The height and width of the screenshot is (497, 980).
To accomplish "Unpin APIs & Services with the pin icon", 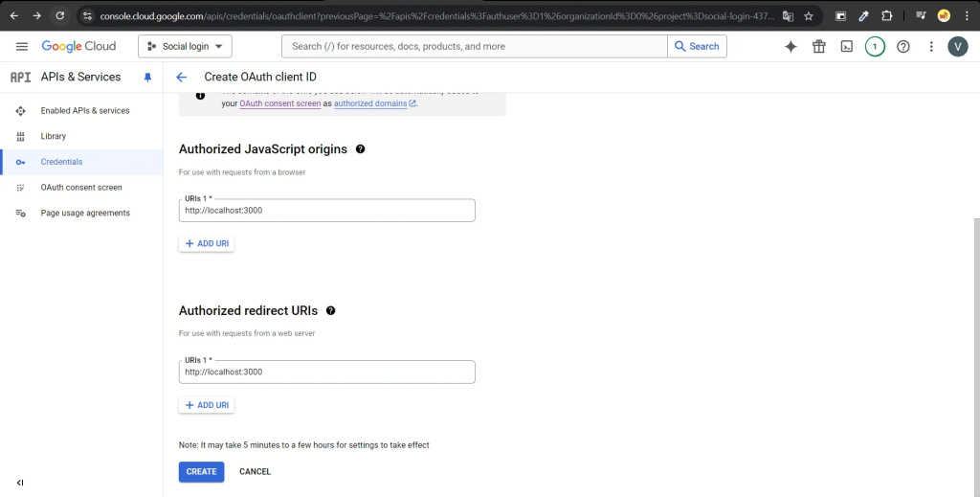I will pos(147,77).
